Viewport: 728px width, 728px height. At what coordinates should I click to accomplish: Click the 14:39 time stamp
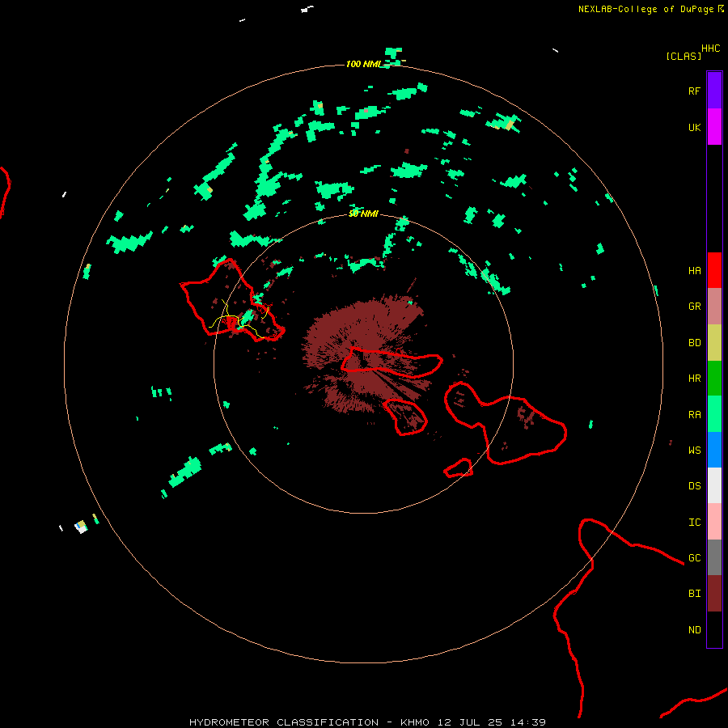(527, 722)
